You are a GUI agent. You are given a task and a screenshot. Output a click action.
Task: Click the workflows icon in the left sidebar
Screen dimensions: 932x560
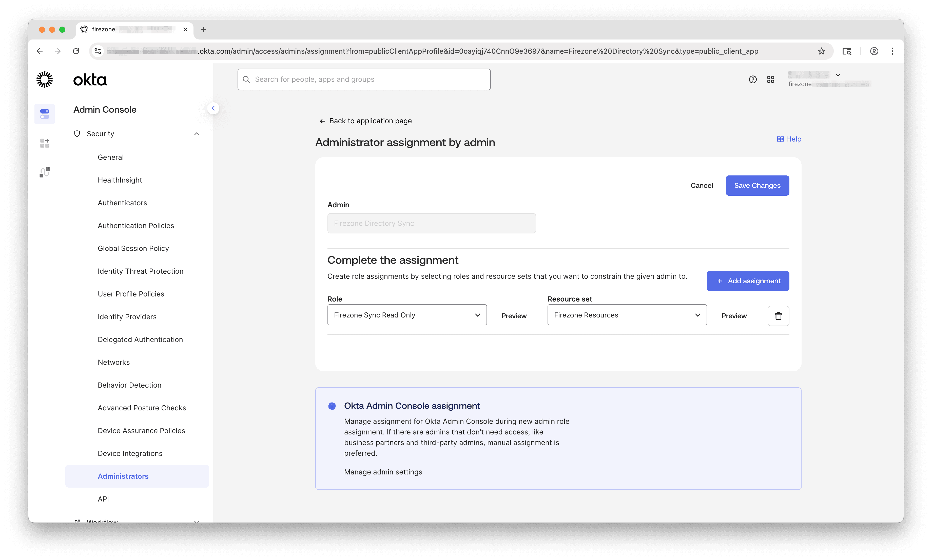[45, 172]
